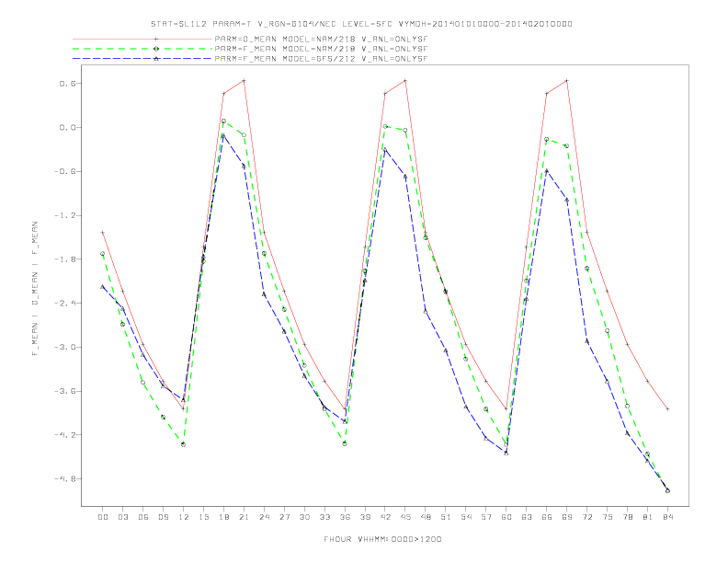Click the red line peak at hour 21
Screen dimensions: 728x563
click(244, 80)
